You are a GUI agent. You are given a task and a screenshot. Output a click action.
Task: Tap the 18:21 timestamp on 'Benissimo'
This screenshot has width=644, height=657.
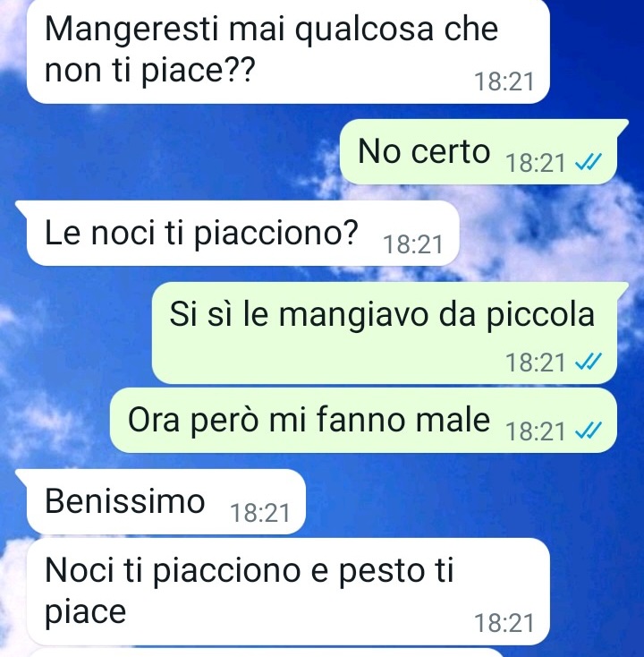click(x=260, y=513)
